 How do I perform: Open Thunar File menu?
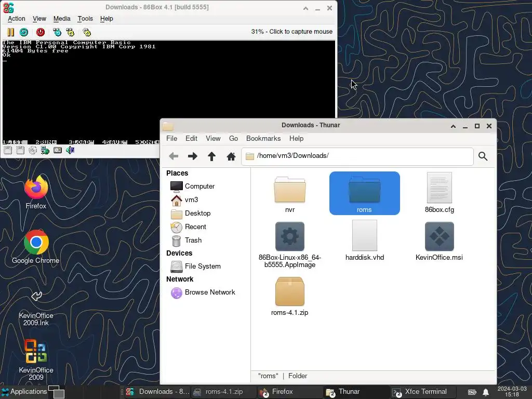(171, 138)
